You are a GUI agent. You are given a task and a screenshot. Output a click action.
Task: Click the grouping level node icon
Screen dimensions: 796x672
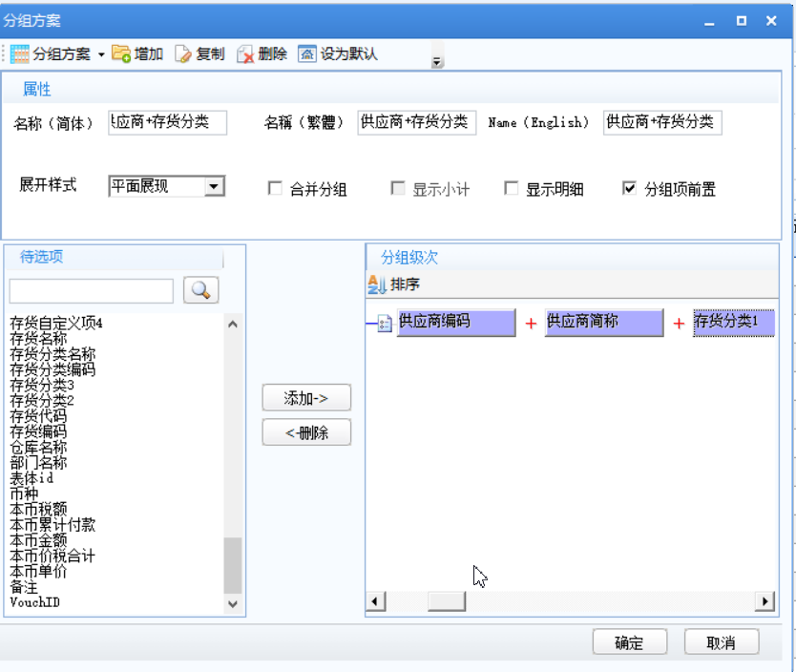[385, 324]
